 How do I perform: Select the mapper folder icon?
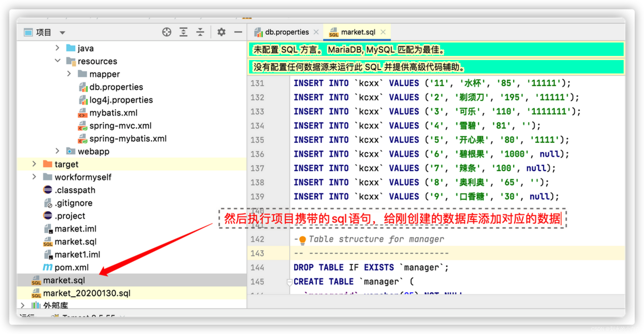[82, 74]
